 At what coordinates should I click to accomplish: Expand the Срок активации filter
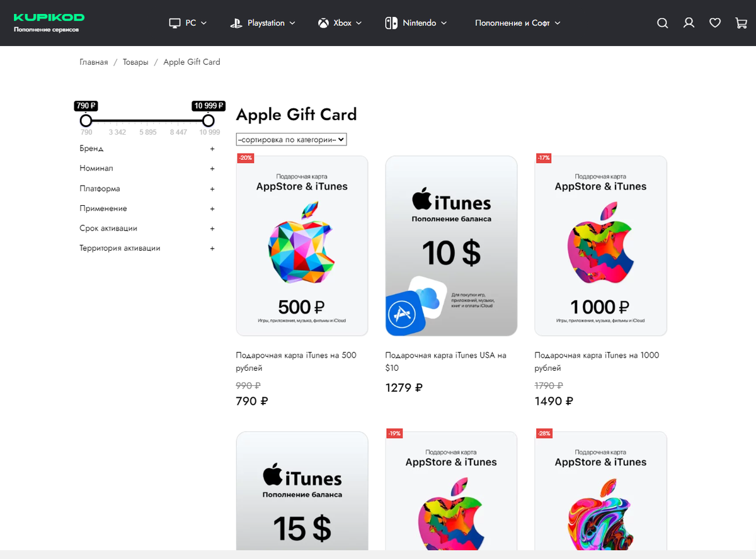coord(147,229)
